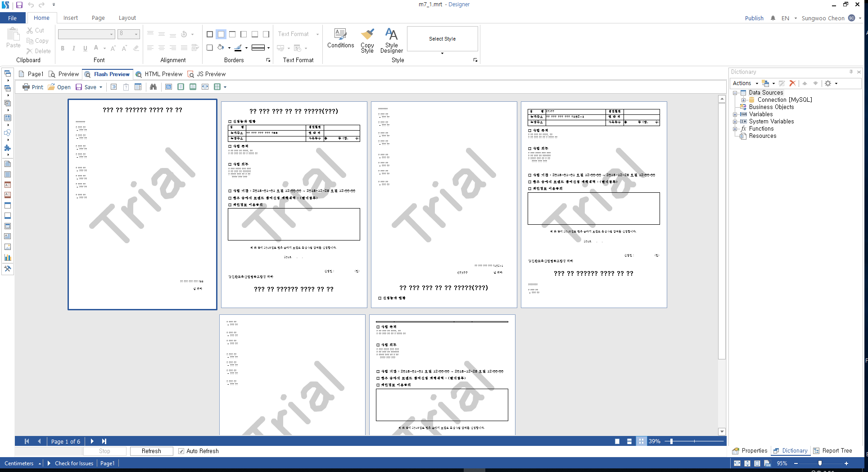Click the Refresh button
The height and width of the screenshot is (472, 868).
(x=151, y=451)
